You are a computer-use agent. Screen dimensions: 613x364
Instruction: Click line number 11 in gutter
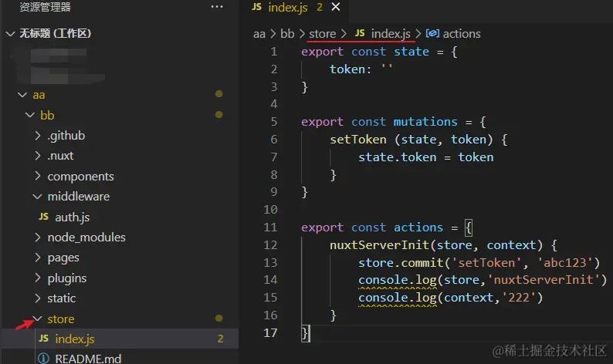point(270,228)
